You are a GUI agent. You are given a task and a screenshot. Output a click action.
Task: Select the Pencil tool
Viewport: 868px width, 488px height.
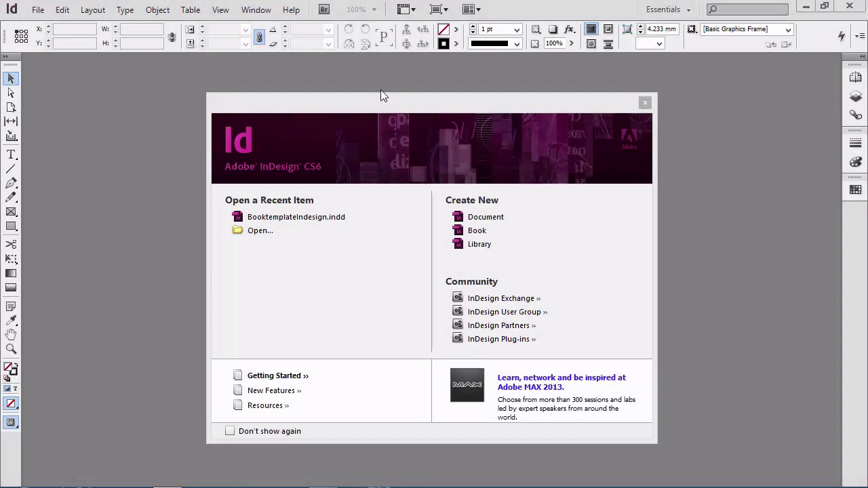[11, 198]
